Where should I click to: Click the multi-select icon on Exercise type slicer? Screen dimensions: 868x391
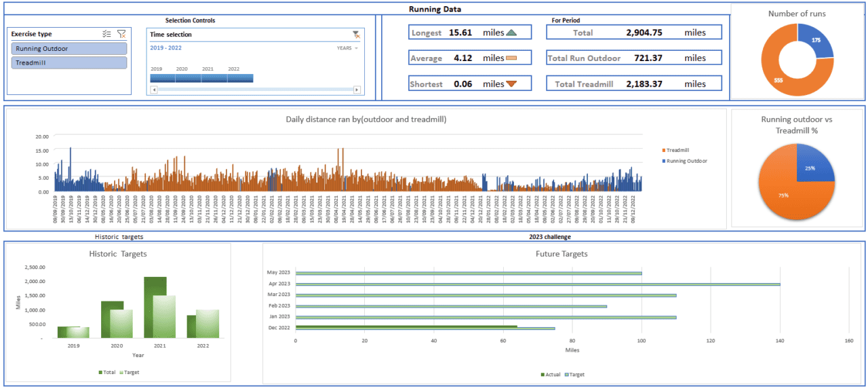point(106,33)
